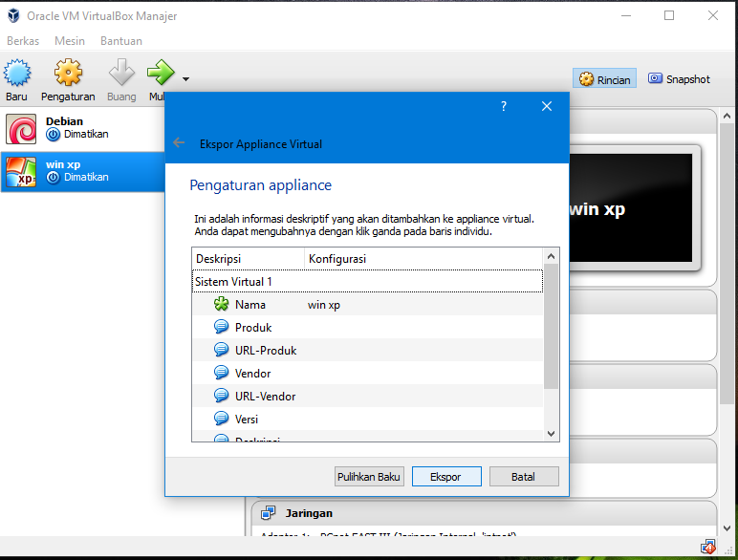The image size is (738, 560).
Task: Cancel export with Batal button
Action: click(x=524, y=476)
